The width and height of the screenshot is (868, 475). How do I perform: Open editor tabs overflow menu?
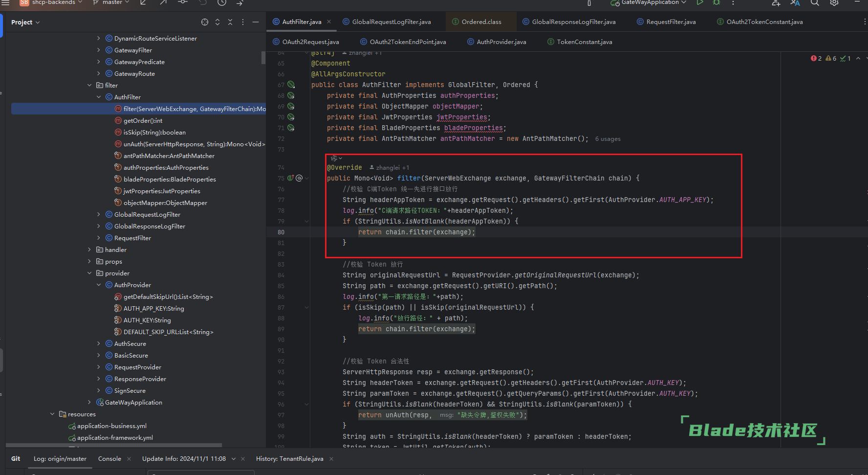click(x=865, y=22)
